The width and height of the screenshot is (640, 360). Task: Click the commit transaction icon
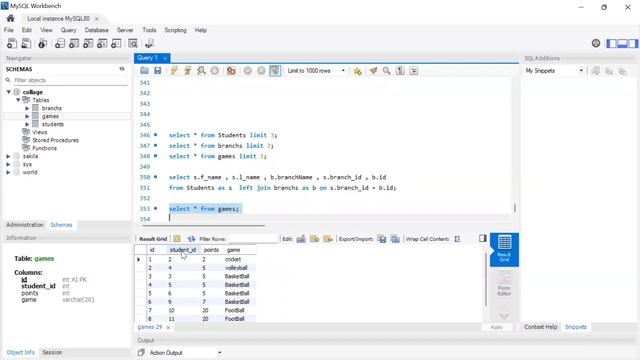[x=247, y=71]
